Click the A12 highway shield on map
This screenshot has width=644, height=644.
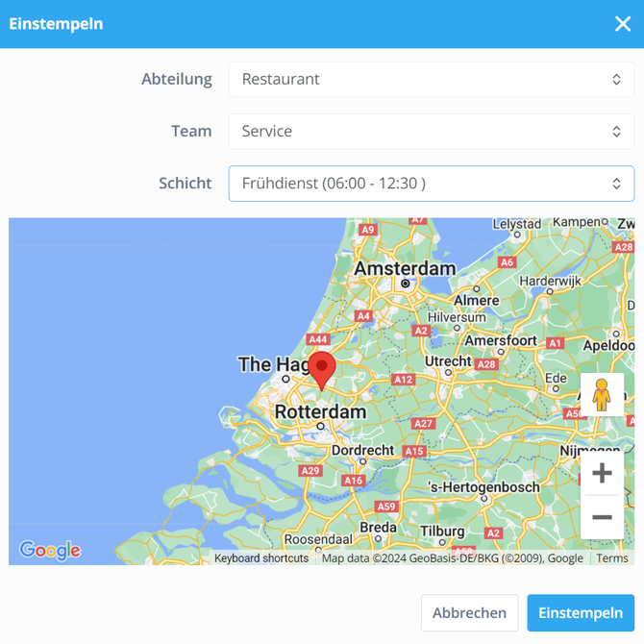pyautogui.click(x=403, y=380)
